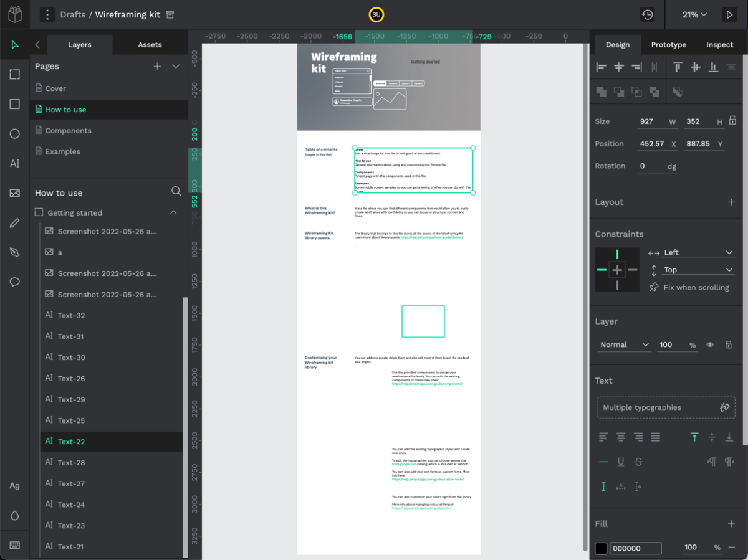Align selection to top edge
This screenshot has width=748, height=560.
tap(678, 67)
